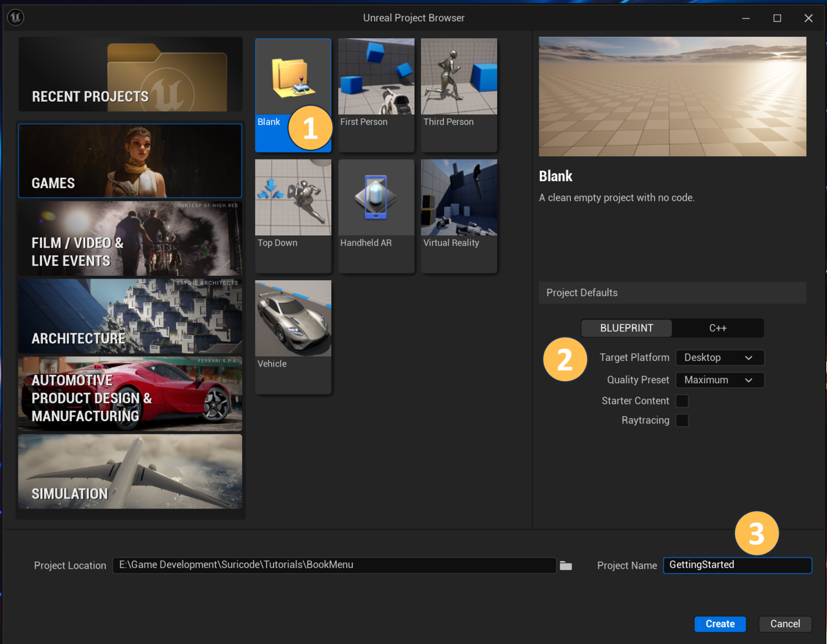This screenshot has height=644, width=827.
Task: Enable the Starter Content checkbox
Action: click(x=682, y=401)
